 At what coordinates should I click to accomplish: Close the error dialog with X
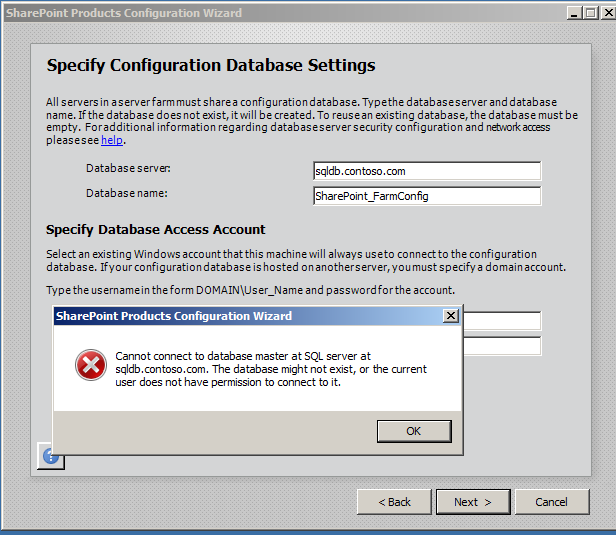point(451,315)
